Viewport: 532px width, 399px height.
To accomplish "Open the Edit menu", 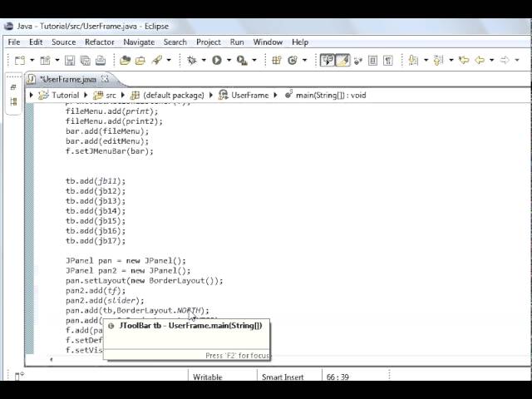I will click(36, 42).
